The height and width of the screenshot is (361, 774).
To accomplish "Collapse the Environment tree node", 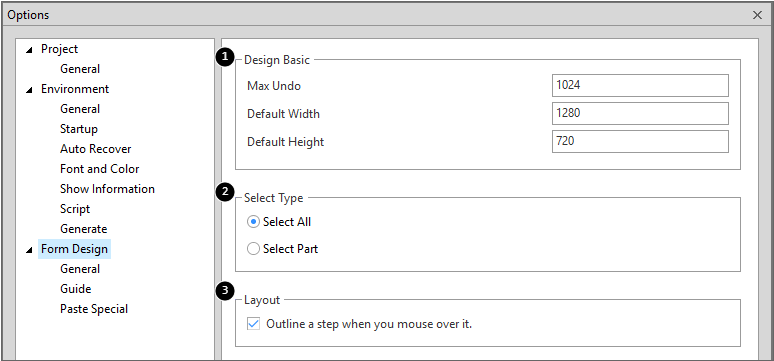I will [30, 90].
